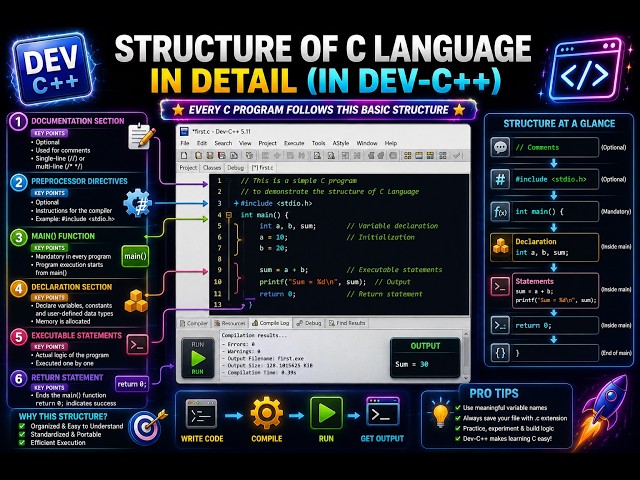640x480 pixels.
Task: Click the Compile & Run toolbar icon
Action: [x=430, y=156]
